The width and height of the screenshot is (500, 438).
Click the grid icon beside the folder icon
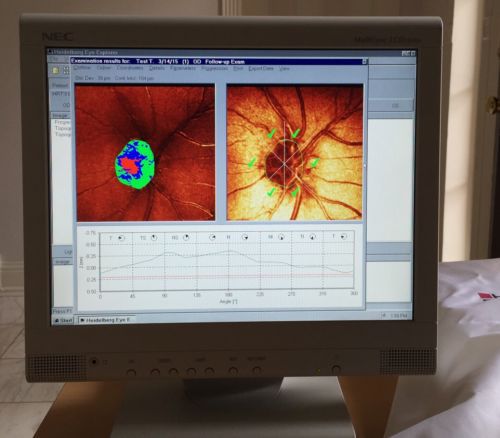(66, 70)
